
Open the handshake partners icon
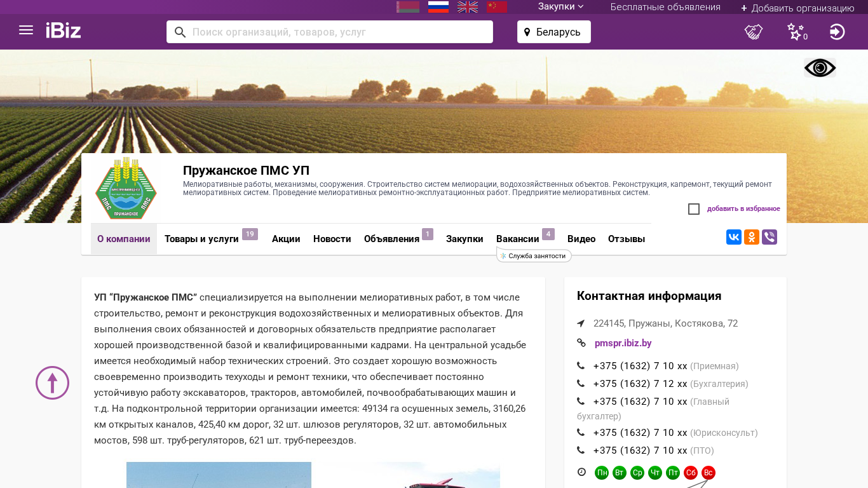tap(754, 32)
